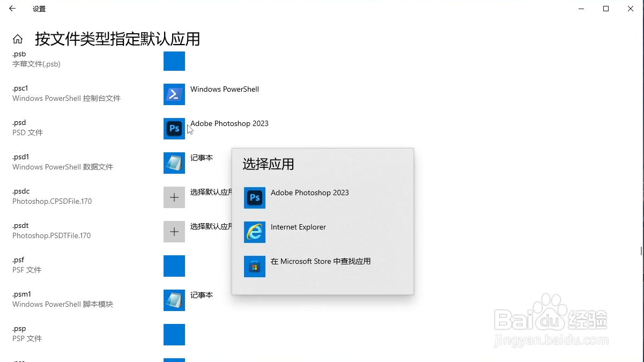
Task: Click Internet Explorer icon in popup
Action: [x=255, y=232]
